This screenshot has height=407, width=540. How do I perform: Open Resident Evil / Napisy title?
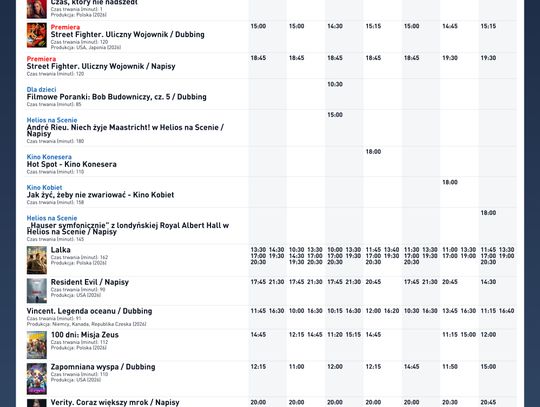click(90, 282)
